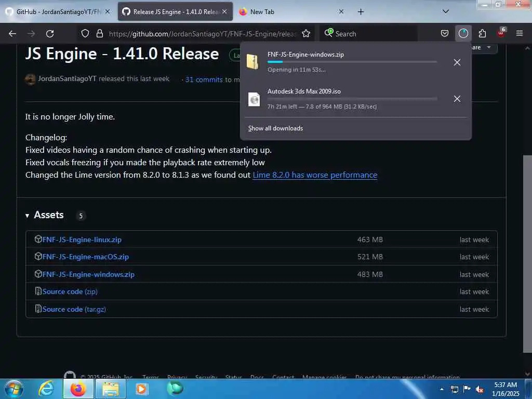532x399 pixels.
Task: Focus the Search box in toolbar
Action: [x=370, y=34]
